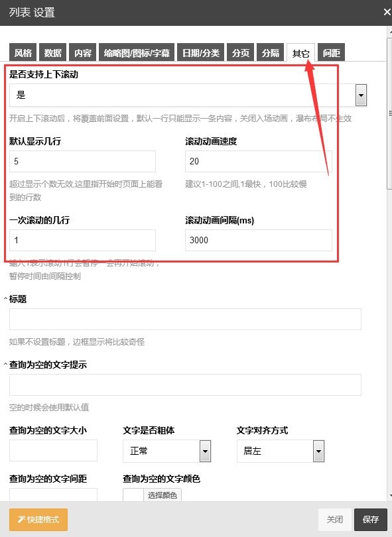This screenshot has width=392, height=537.
Task: Click the 一次滚动的几行 input field
Action: tap(82, 240)
